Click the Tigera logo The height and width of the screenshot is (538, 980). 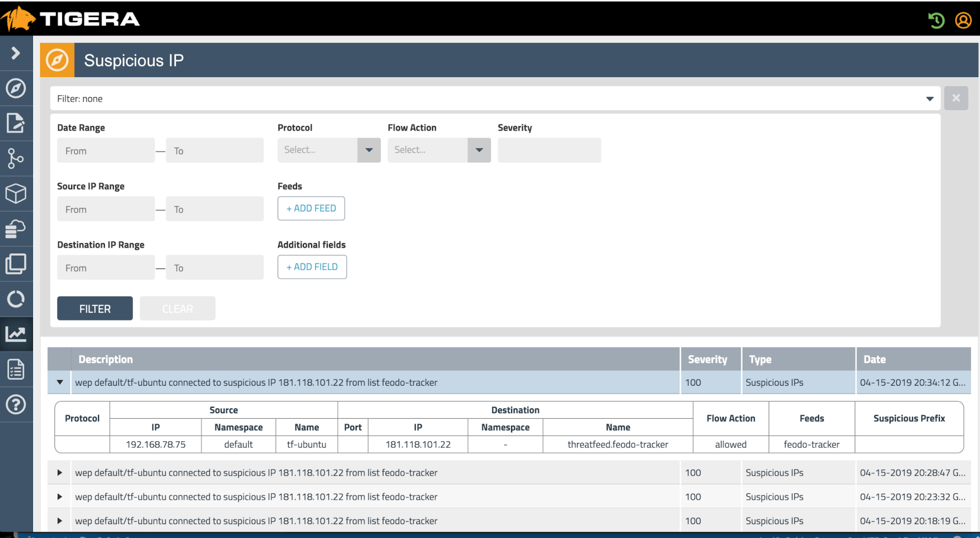point(71,19)
